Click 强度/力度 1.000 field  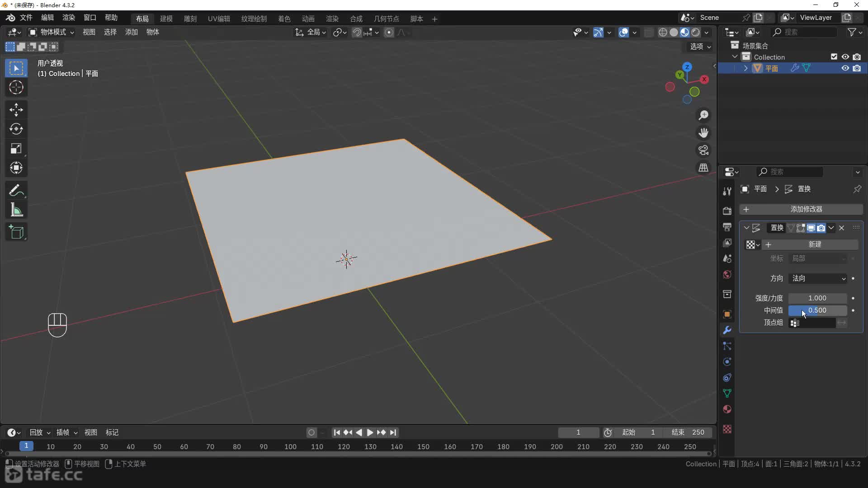(817, 298)
